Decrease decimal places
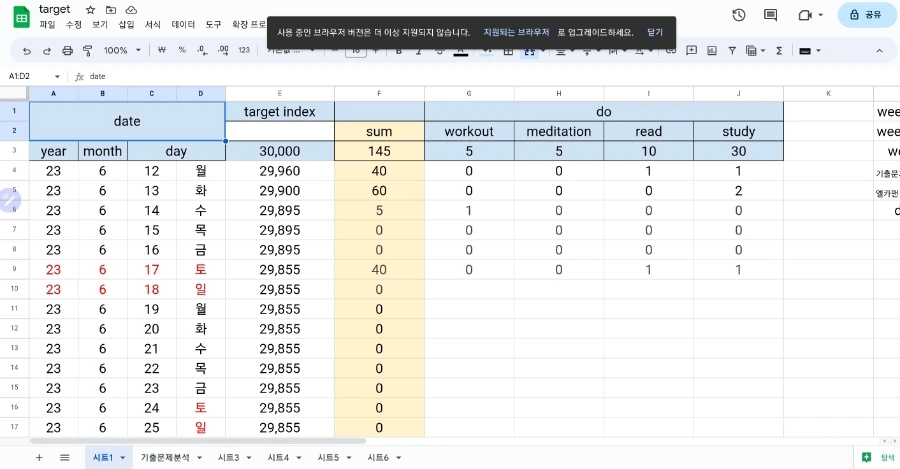This screenshot has width=900, height=469. click(x=202, y=51)
